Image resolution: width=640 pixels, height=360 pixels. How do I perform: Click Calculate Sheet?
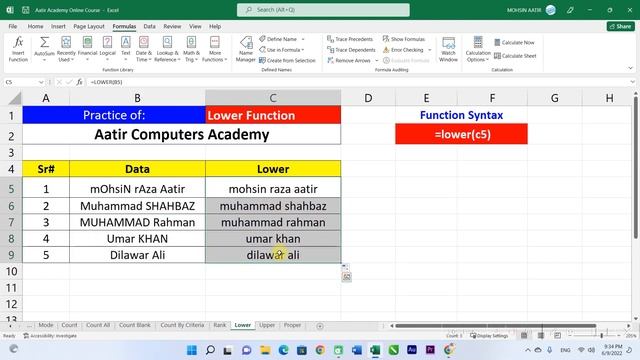tap(515, 56)
